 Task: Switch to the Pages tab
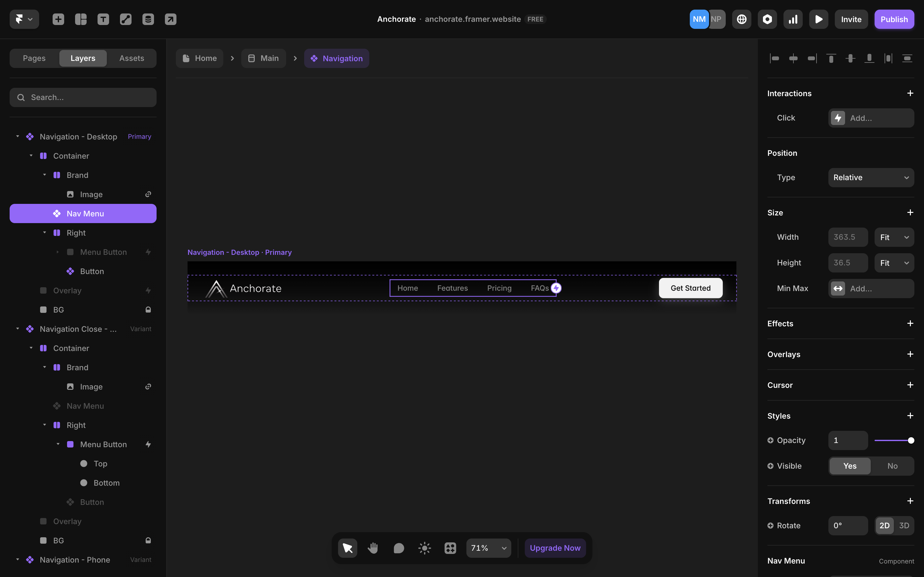pos(34,58)
